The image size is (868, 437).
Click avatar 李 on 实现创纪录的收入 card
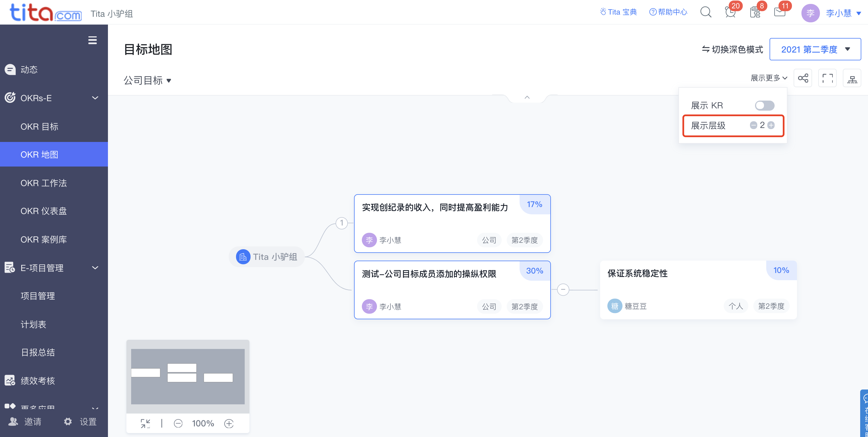pyautogui.click(x=369, y=240)
